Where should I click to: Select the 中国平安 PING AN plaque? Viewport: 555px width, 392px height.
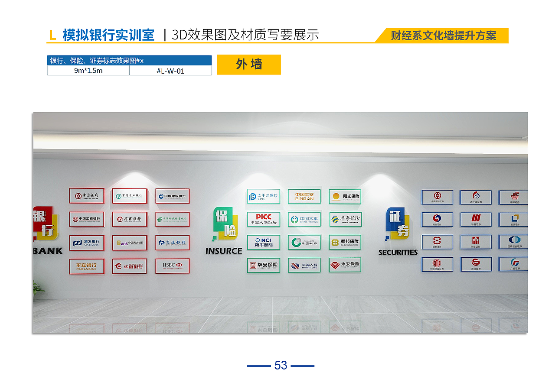coord(304,197)
